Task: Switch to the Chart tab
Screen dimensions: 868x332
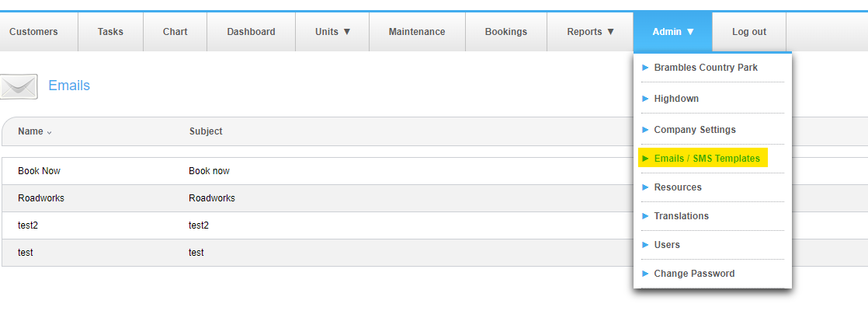Action: (x=175, y=32)
